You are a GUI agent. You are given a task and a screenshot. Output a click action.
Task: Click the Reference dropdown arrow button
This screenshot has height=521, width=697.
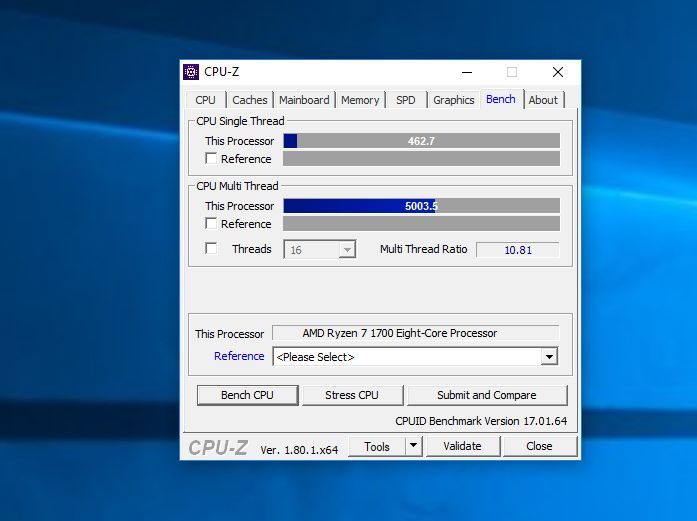pyautogui.click(x=549, y=357)
